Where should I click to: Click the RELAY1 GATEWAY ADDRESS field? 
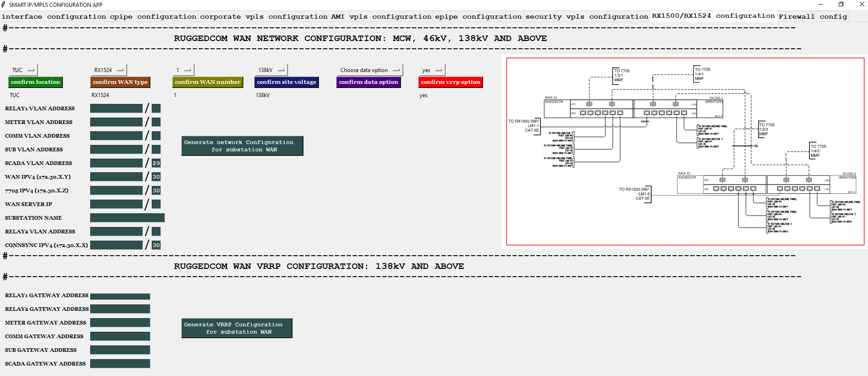pyautogui.click(x=120, y=296)
